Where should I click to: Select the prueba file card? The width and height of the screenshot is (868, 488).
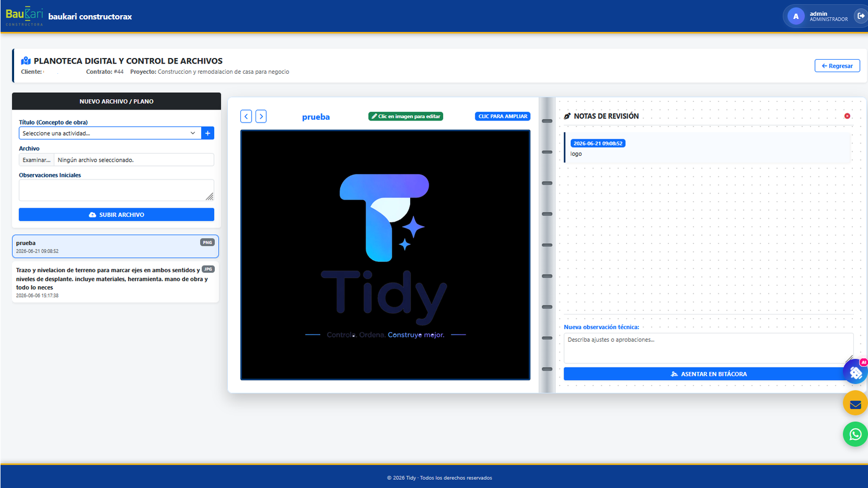(x=116, y=247)
